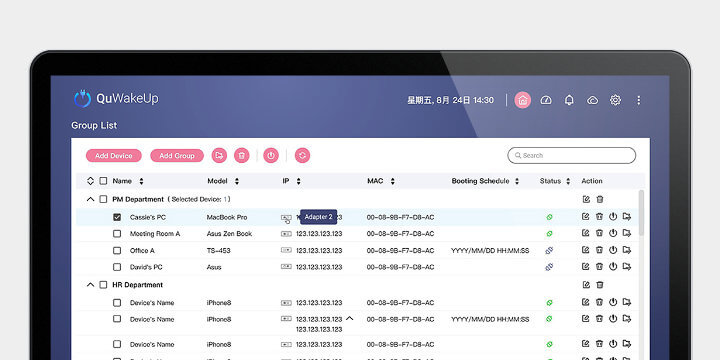The height and width of the screenshot is (360, 720).
Task: Check Meeting Room A checkbox
Action: [117, 234]
